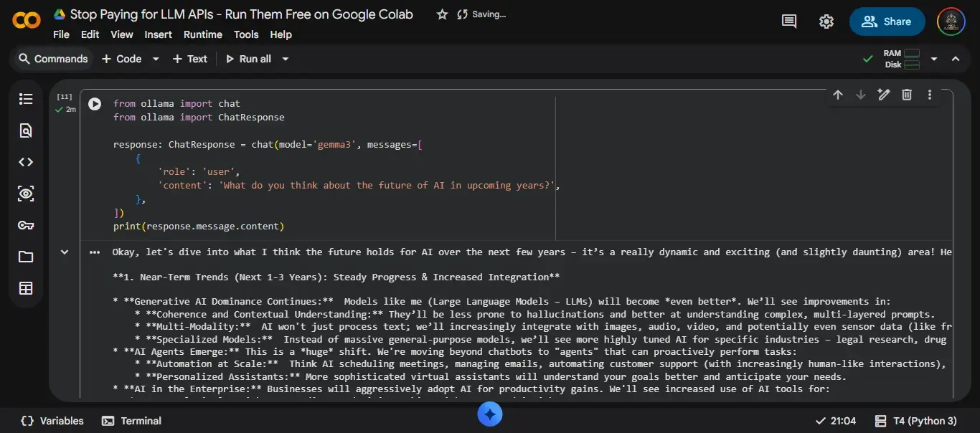Open the data table sidebar icon
This screenshot has width=980, height=433.
click(x=26, y=288)
